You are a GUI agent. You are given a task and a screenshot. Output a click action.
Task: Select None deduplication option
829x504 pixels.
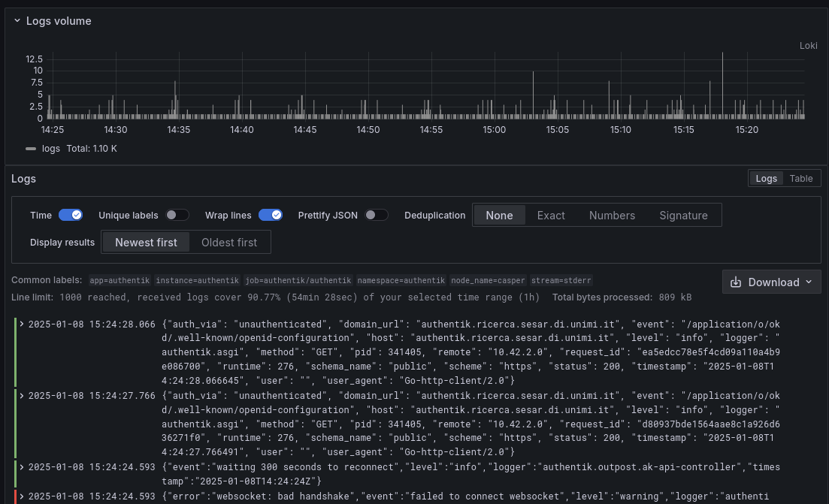click(x=499, y=216)
